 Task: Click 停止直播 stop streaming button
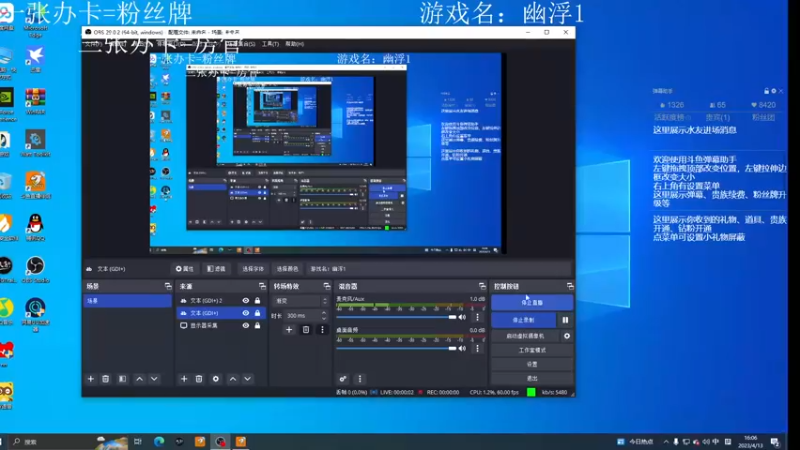(x=532, y=303)
